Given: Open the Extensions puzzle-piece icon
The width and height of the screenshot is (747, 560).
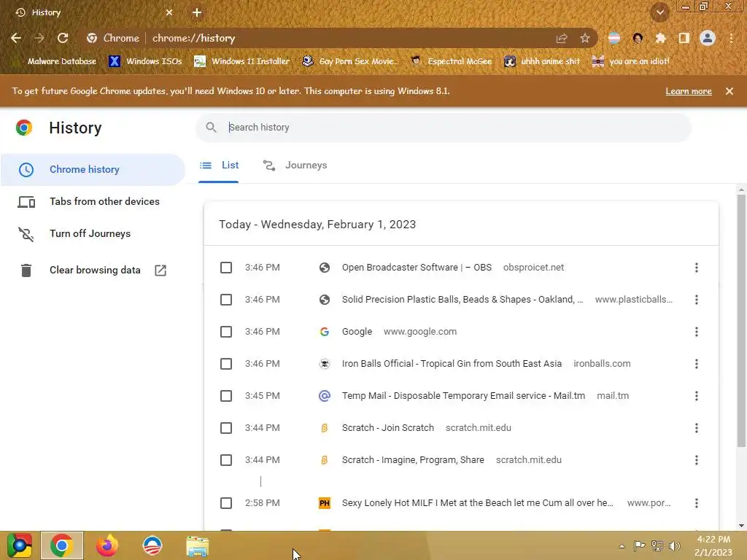Looking at the screenshot, I should pos(660,38).
